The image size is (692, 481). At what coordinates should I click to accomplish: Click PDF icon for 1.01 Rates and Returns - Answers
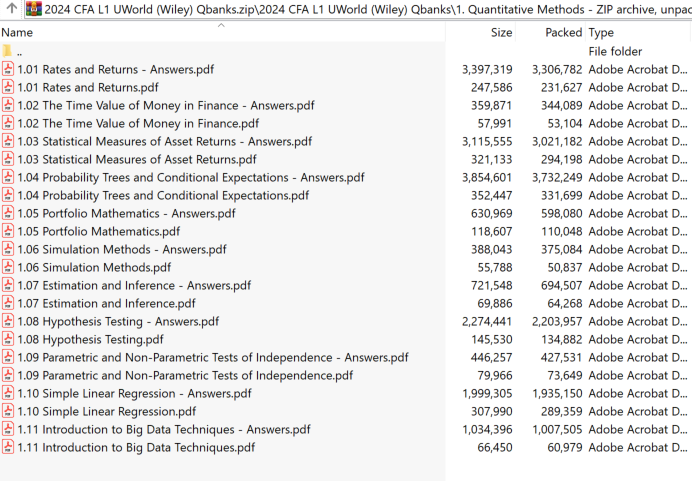tap(8, 70)
